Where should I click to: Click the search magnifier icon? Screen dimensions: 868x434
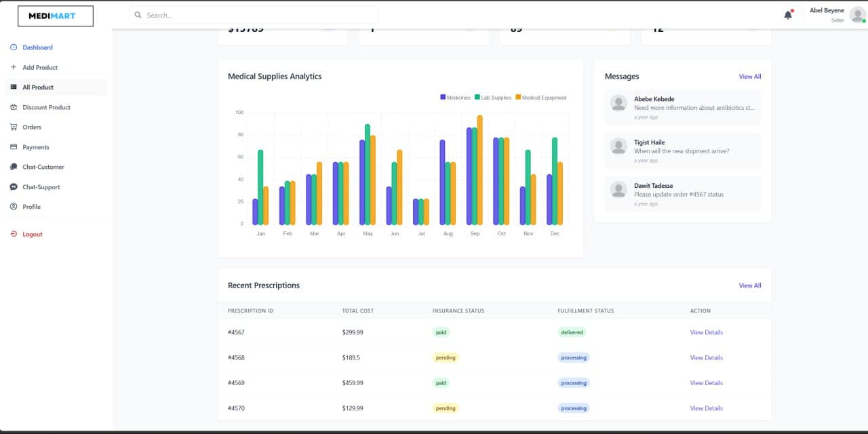(138, 14)
